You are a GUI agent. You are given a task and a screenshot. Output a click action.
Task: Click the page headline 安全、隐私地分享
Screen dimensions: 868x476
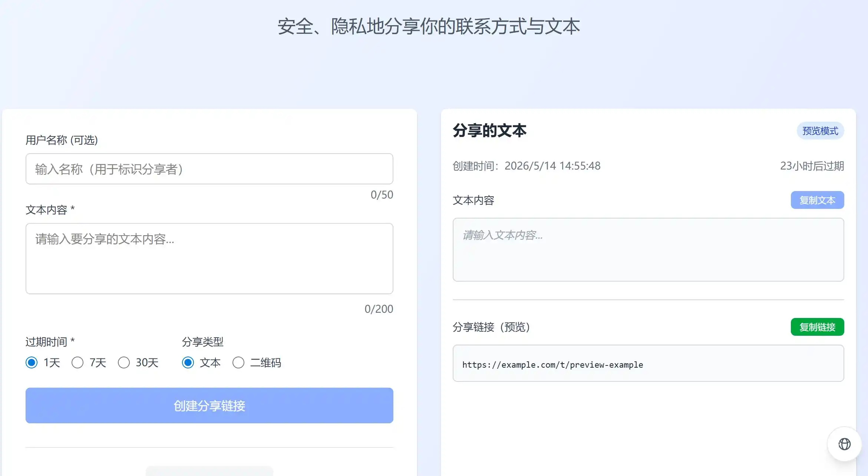click(x=429, y=26)
